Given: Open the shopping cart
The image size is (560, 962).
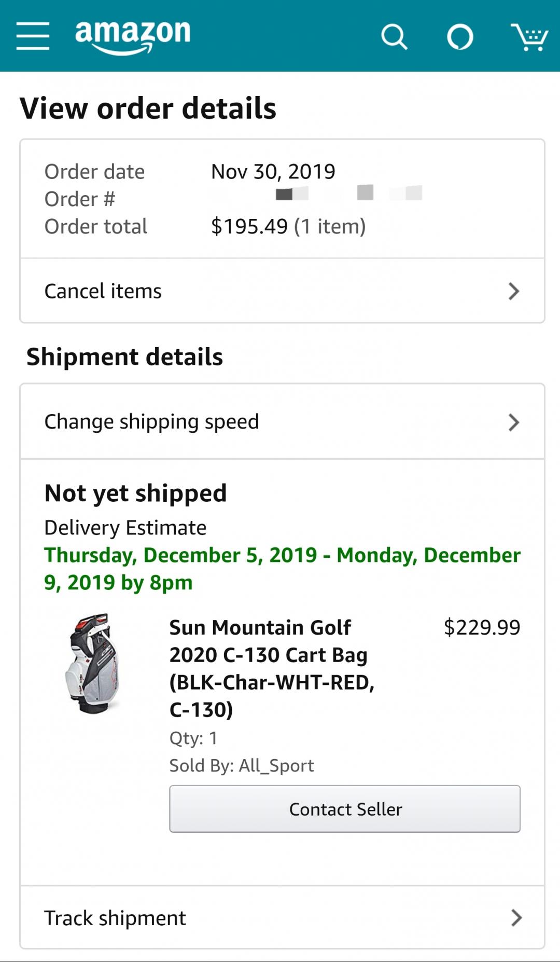Looking at the screenshot, I should (x=529, y=37).
